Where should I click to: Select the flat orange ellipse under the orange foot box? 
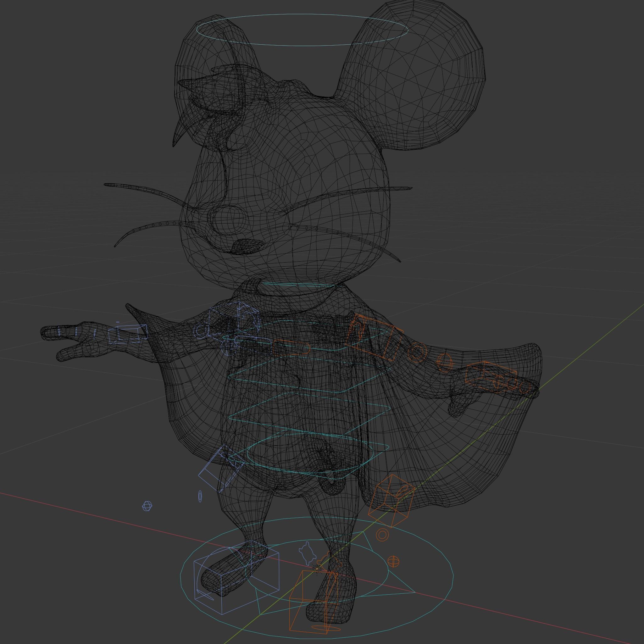326,628
